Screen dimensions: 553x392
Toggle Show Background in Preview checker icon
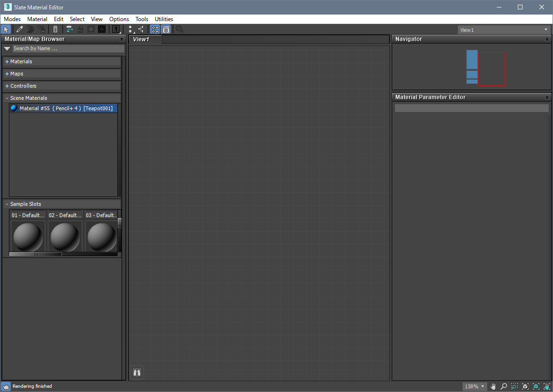[102, 30]
